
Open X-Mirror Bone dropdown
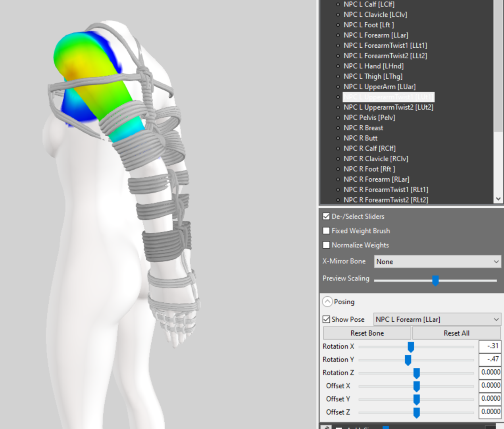pos(438,262)
